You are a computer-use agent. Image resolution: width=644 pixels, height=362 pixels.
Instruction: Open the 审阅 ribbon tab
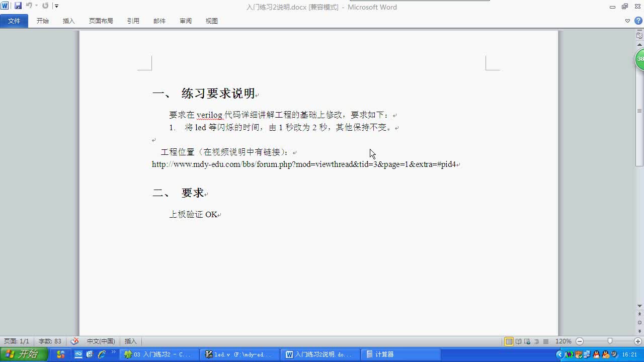pos(186,21)
